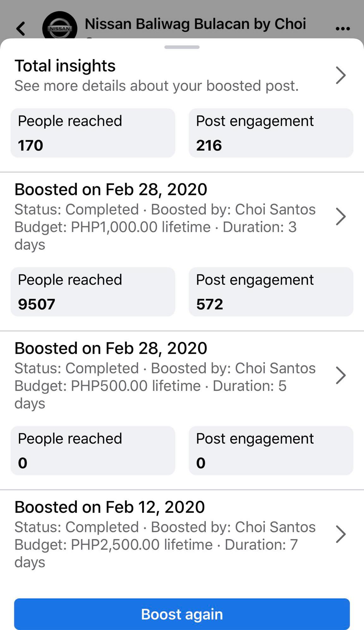Expand Feb 12, 2020 boost chevron
This screenshot has height=630, width=364.
[x=341, y=534]
